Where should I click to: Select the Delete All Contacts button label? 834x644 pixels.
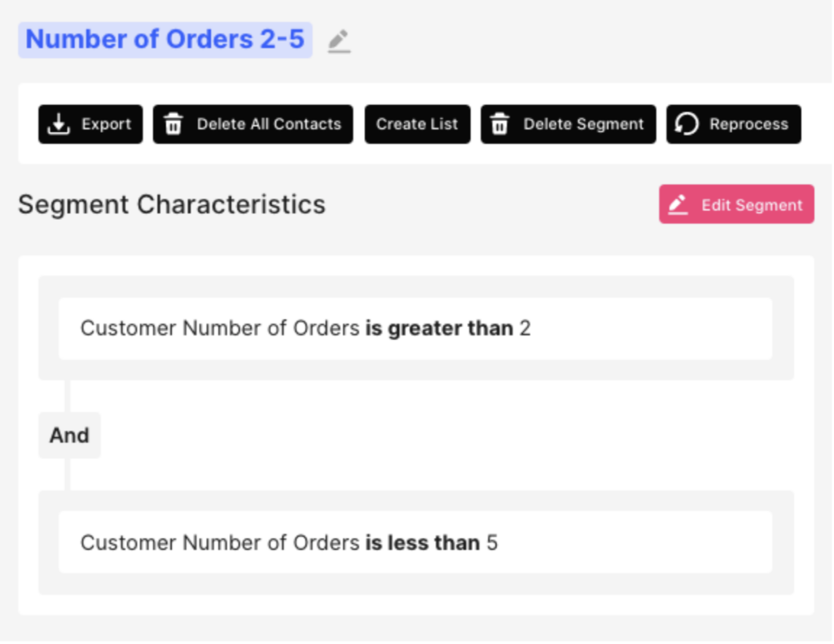[x=269, y=124]
